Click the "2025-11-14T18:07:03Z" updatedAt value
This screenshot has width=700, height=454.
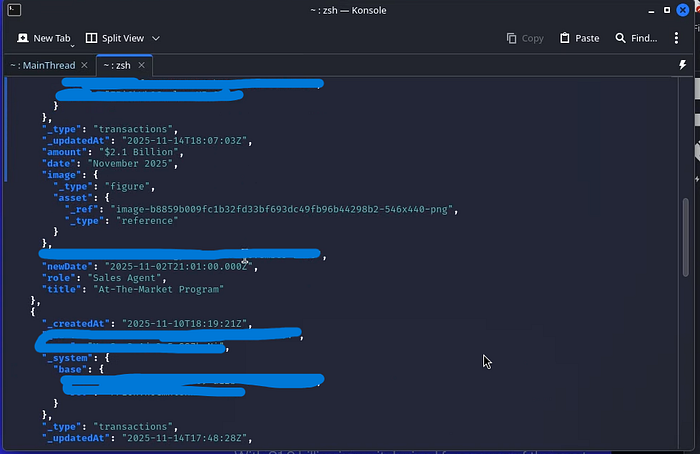point(184,141)
